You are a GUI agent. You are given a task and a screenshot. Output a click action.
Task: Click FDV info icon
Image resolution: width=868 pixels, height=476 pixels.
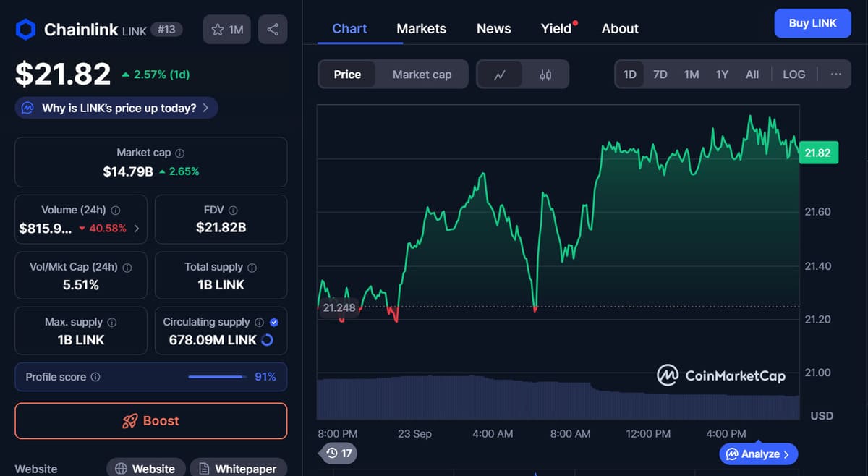point(233,210)
